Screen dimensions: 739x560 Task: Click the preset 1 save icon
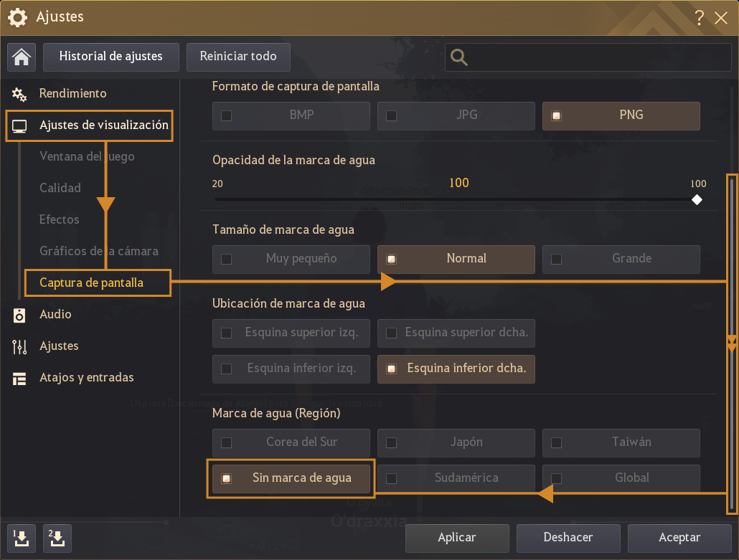[x=22, y=537]
